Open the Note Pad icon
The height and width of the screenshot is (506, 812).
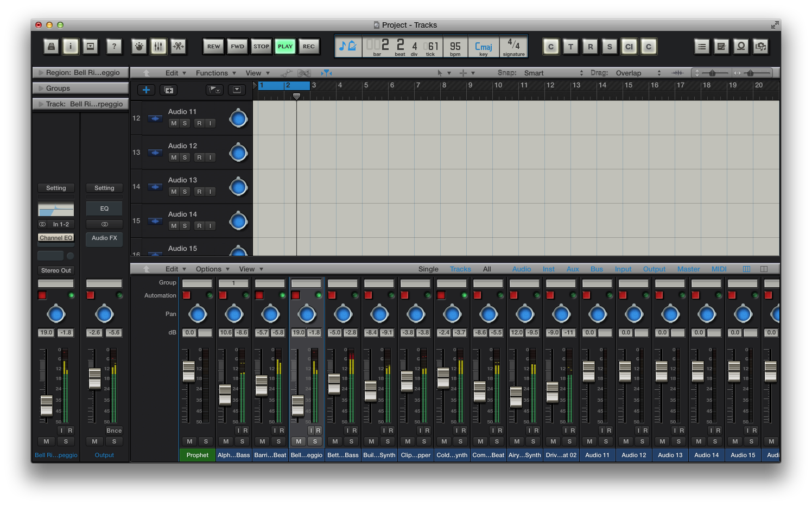(x=721, y=47)
